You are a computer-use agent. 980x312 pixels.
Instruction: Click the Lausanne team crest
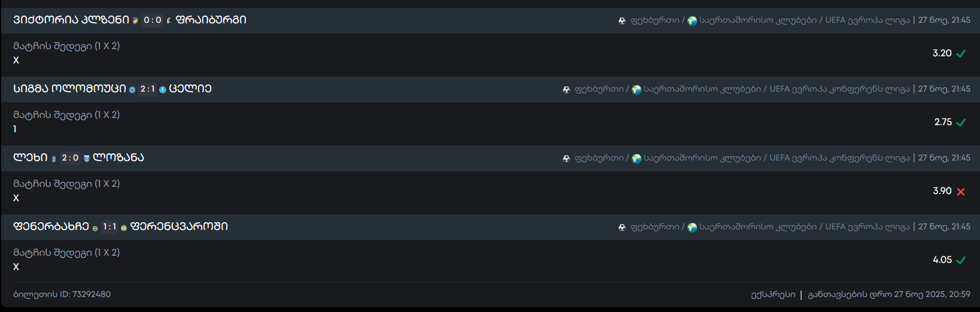tap(86, 159)
